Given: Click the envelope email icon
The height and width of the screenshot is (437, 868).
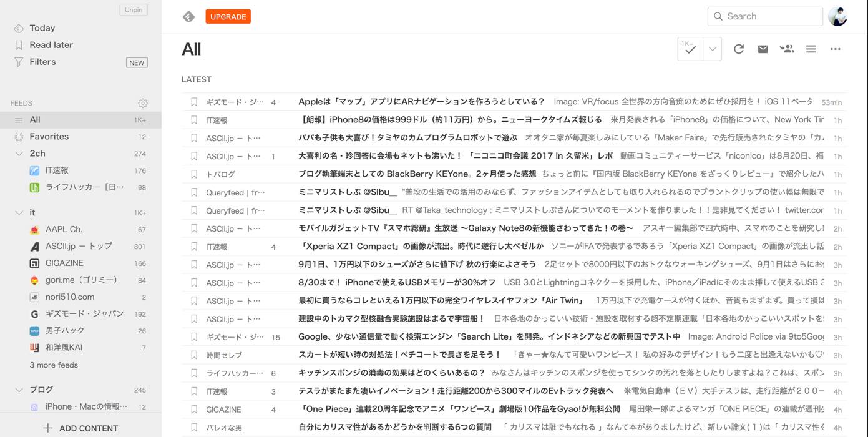Looking at the screenshot, I should 763,49.
